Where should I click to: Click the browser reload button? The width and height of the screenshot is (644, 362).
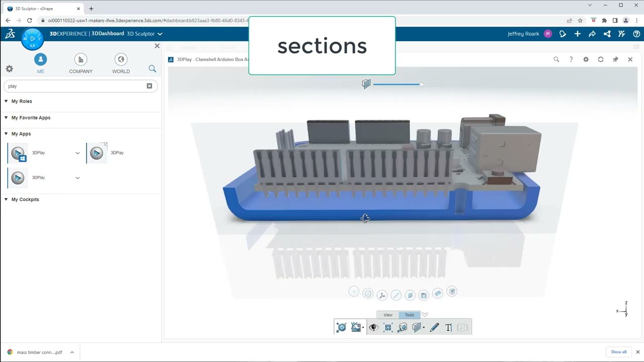[29, 21]
